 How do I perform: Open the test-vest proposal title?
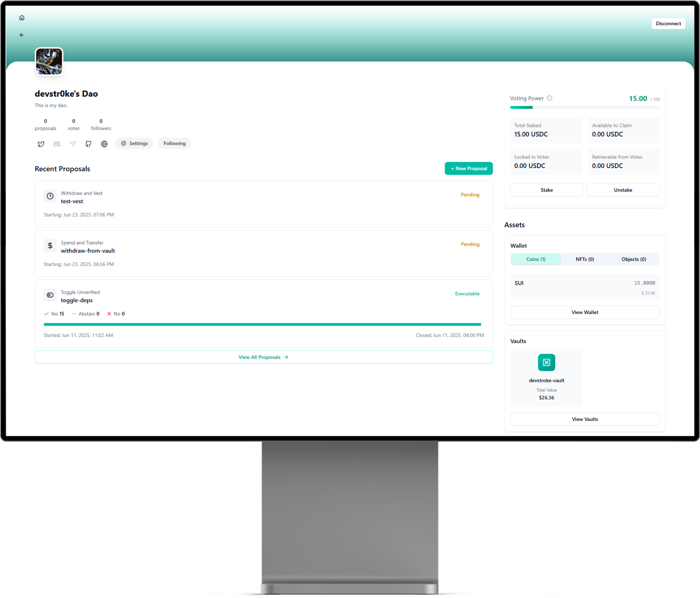tap(72, 201)
